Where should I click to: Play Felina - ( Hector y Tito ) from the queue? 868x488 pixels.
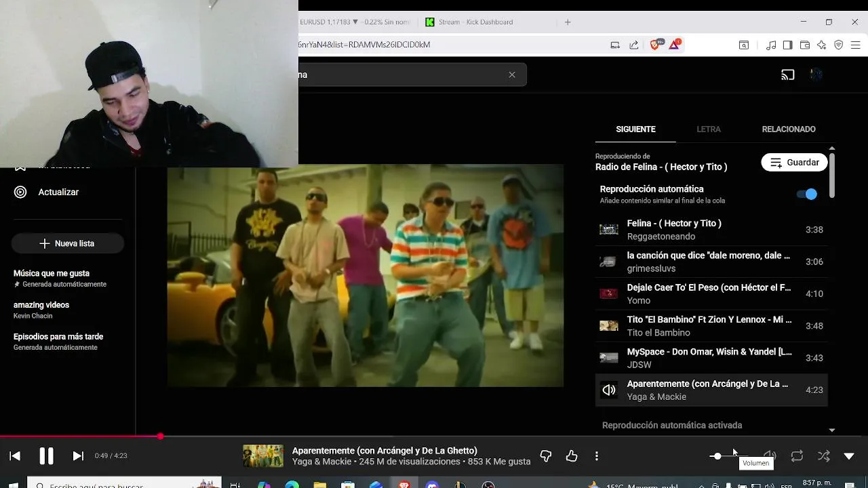pos(711,230)
